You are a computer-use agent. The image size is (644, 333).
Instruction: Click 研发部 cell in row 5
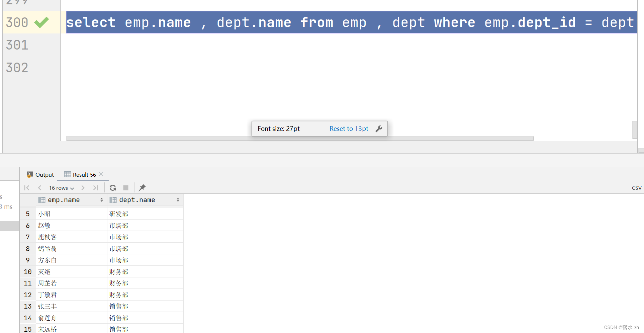coord(145,214)
